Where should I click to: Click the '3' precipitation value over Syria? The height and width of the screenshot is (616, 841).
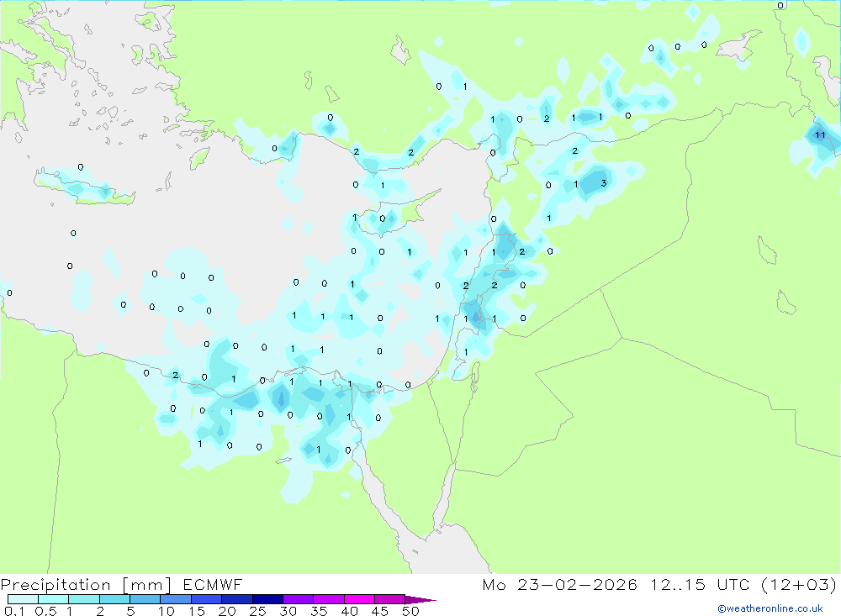(x=604, y=183)
